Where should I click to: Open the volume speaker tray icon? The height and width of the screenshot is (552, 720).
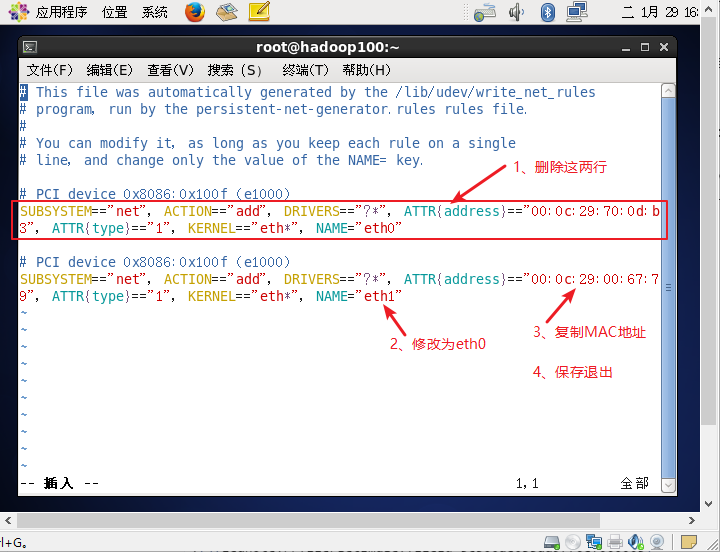516,12
